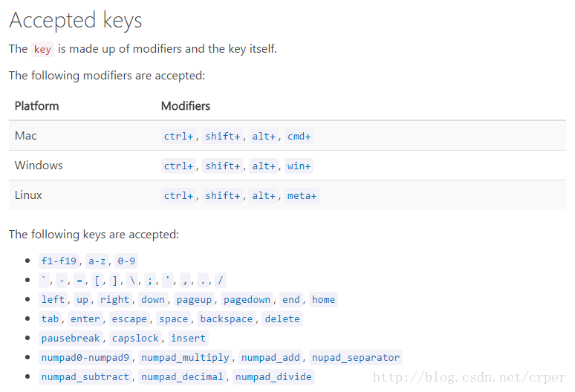The height and width of the screenshot is (392, 575).
Task: Click the Linux 'alt+' modifier code
Action: point(264,196)
